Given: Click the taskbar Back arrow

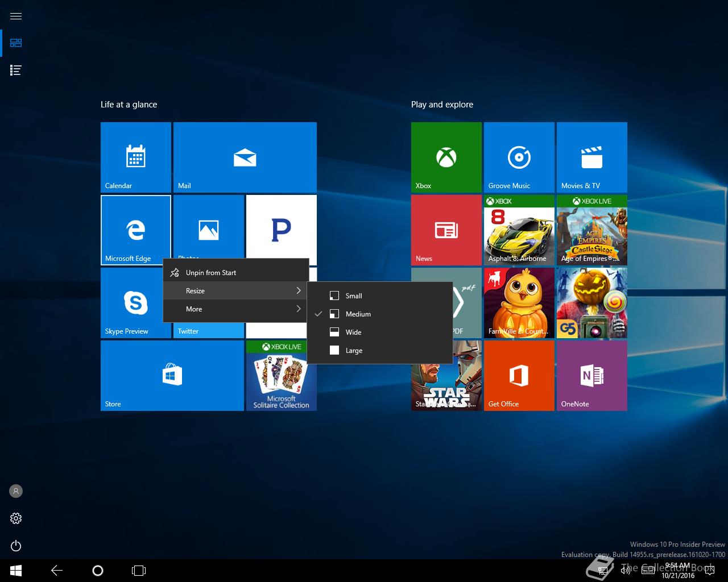Looking at the screenshot, I should coord(57,571).
